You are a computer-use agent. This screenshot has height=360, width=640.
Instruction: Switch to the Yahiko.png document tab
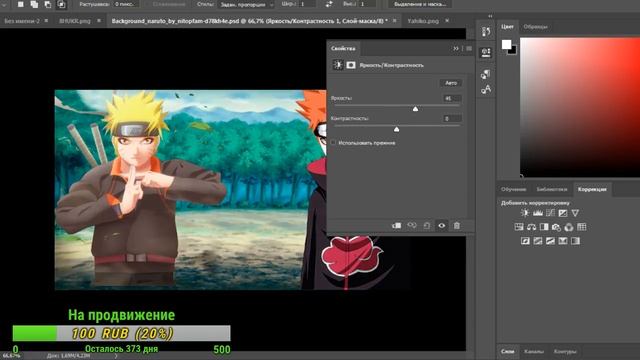click(x=423, y=21)
